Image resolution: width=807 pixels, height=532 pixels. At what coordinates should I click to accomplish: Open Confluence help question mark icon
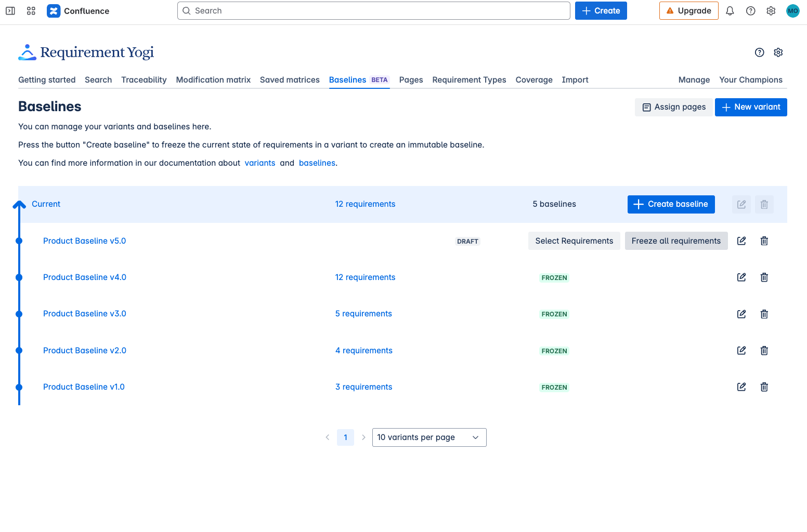(751, 11)
